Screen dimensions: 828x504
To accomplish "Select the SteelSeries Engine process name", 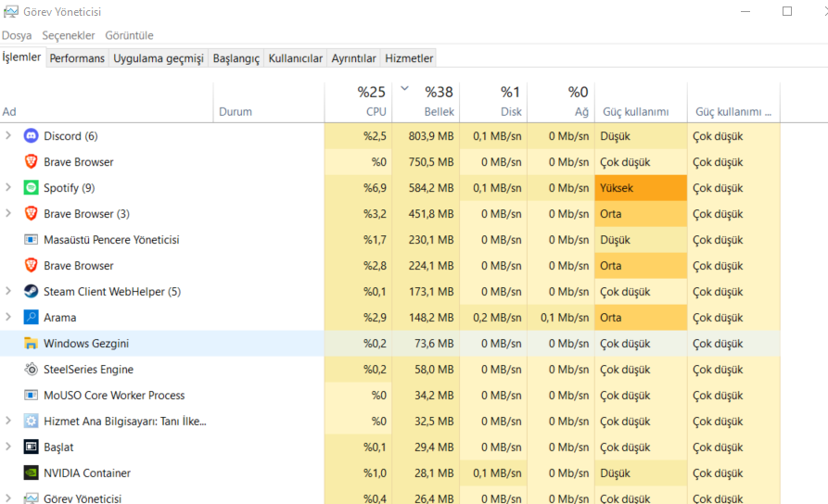I will (88, 370).
